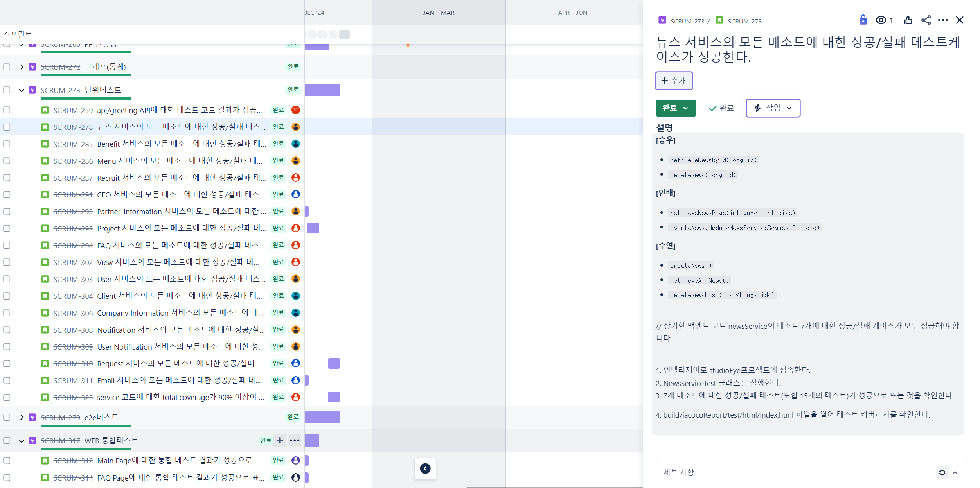Click the collapse timeline arrow button
Image resolution: width=980 pixels, height=488 pixels.
(x=425, y=468)
